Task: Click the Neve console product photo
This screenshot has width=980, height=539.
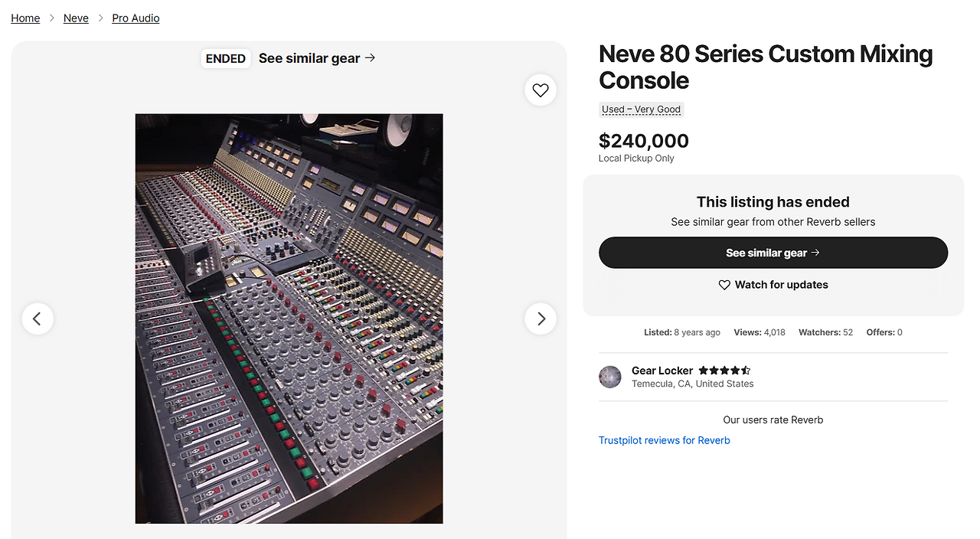Action: tap(289, 318)
